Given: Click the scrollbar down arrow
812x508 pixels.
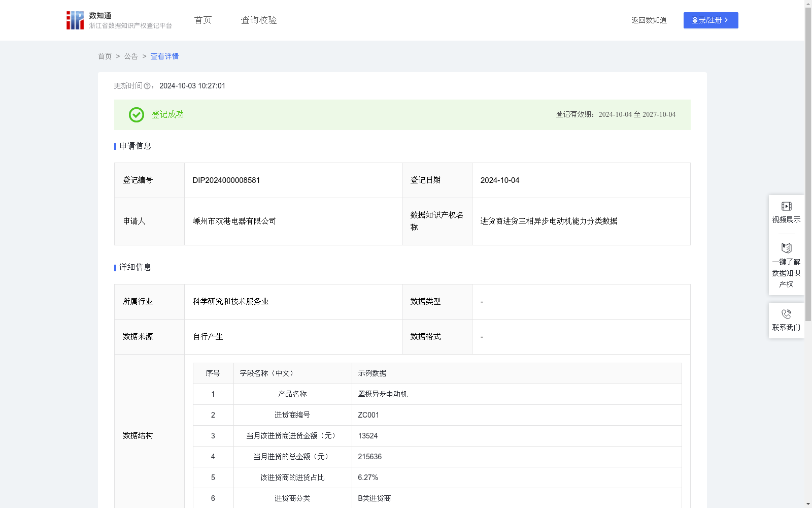Looking at the screenshot, I should pos(808,504).
